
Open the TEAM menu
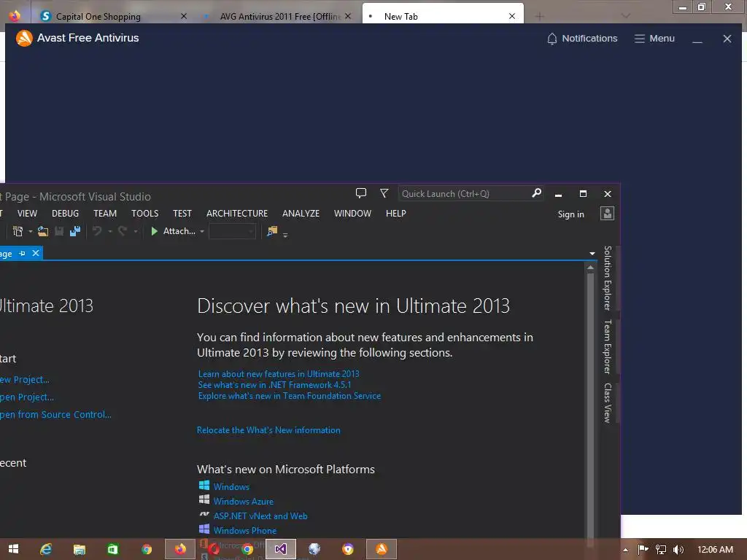click(105, 214)
